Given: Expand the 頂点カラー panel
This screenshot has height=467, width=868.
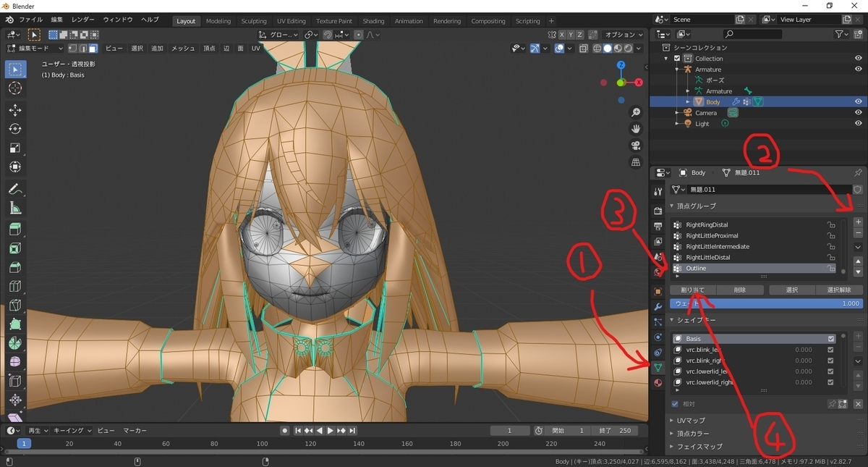Looking at the screenshot, I should click(x=694, y=433).
